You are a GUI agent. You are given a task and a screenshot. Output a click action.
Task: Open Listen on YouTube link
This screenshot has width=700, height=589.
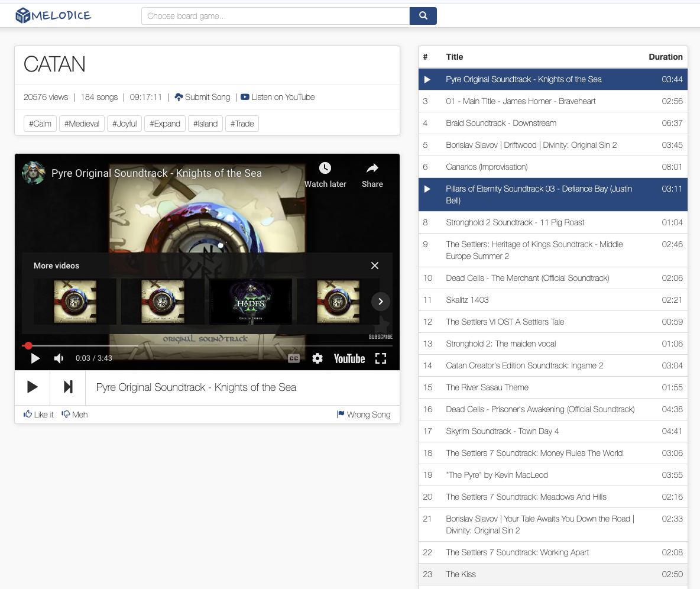(277, 97)
